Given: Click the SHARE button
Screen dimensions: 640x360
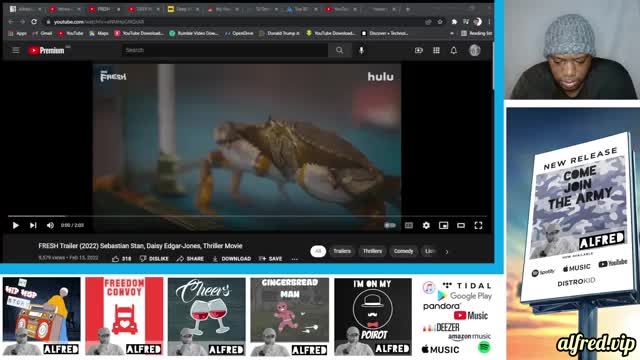Looking at the screenshot, I should point(190,259).
